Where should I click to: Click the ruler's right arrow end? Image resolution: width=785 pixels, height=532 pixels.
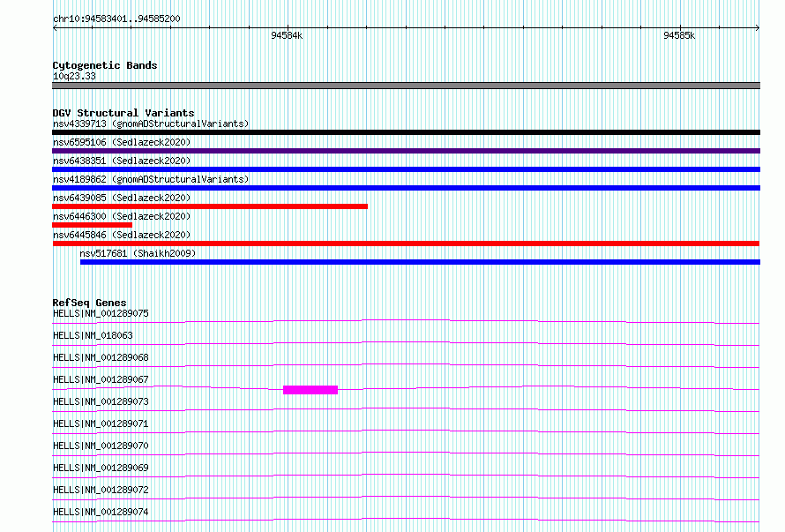[758, 28]
